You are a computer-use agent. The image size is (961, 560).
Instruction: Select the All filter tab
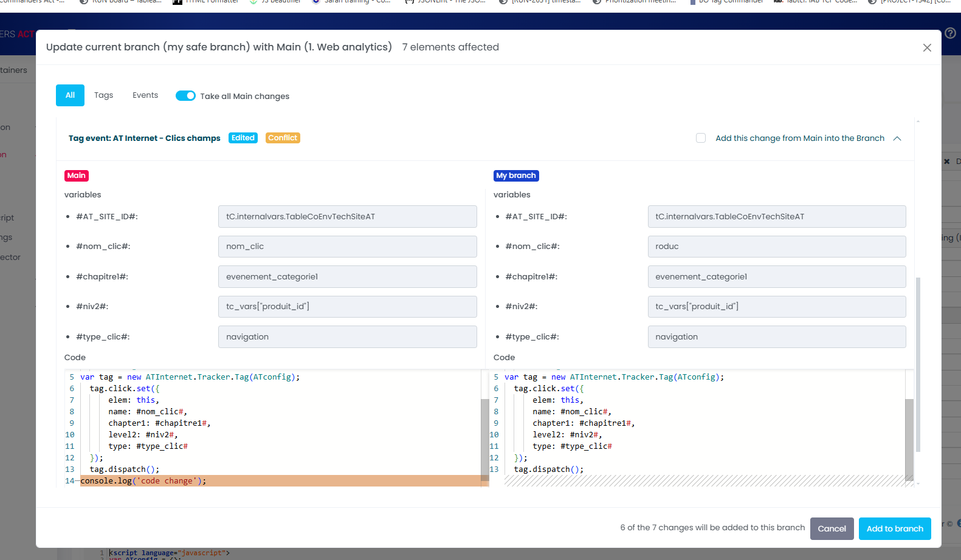(70, 95)
